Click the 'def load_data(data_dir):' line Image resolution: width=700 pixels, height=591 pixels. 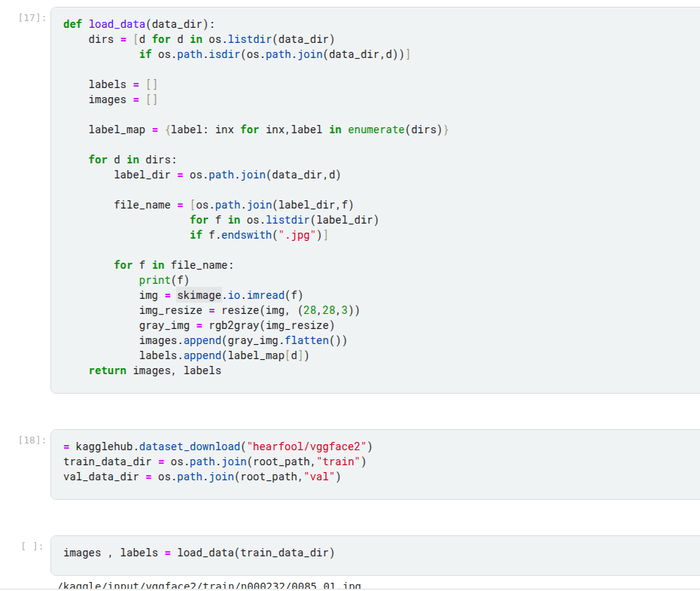(138, 24)
